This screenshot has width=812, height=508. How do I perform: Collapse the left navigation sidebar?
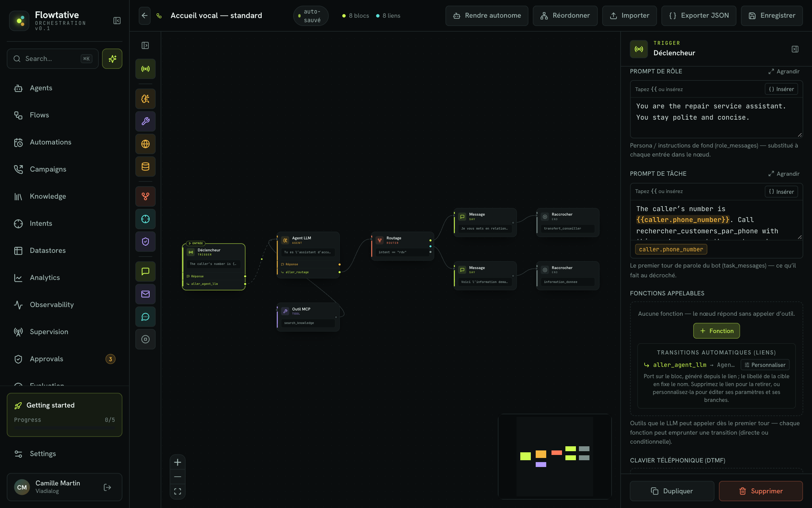pyautogui.click(x=117, y=21)
